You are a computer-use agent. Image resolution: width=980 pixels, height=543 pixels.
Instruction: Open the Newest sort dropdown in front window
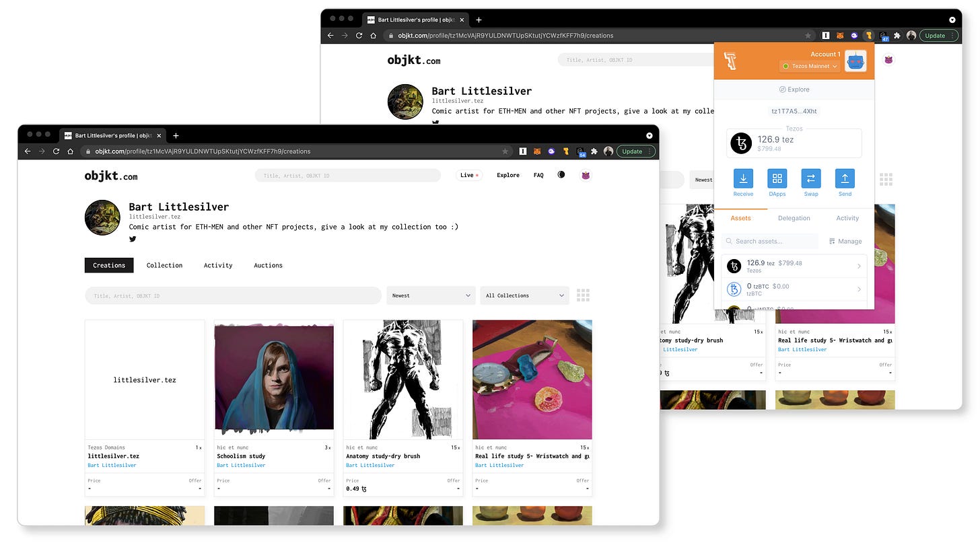pos(431,295)
